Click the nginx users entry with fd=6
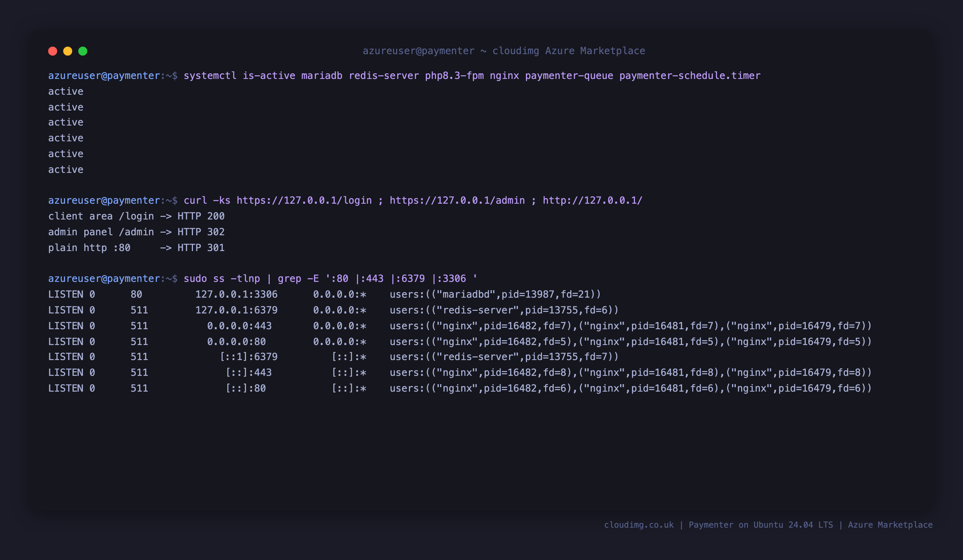This screenshot has width=963, height=560. point(630,388)
